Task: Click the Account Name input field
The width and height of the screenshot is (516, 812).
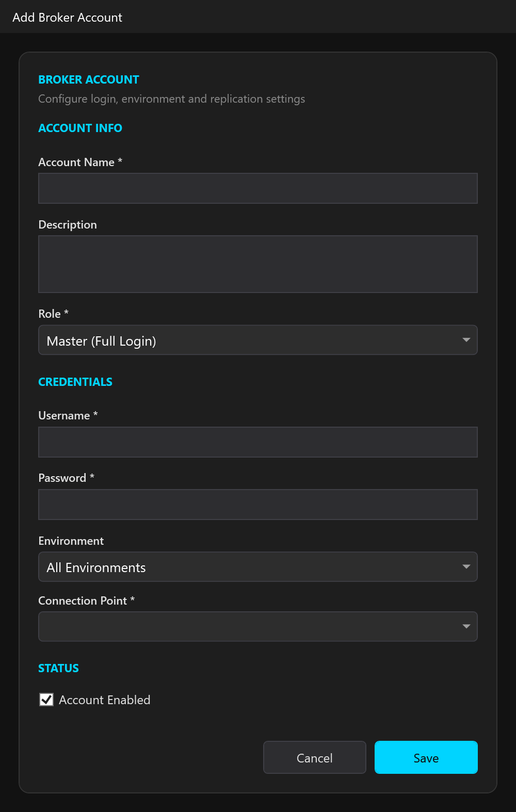Action: click(x=258, y=188)
